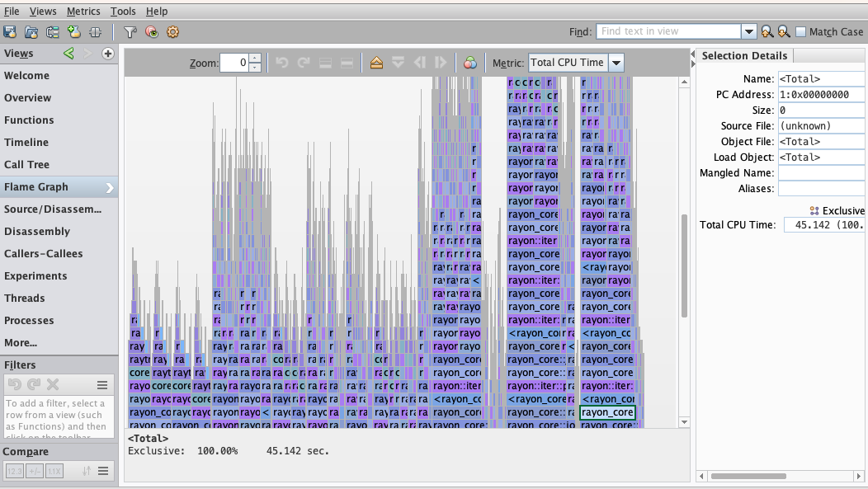Click the add experiment flask icon
This screenshot has height=489, width=868.
click(73, 32)
